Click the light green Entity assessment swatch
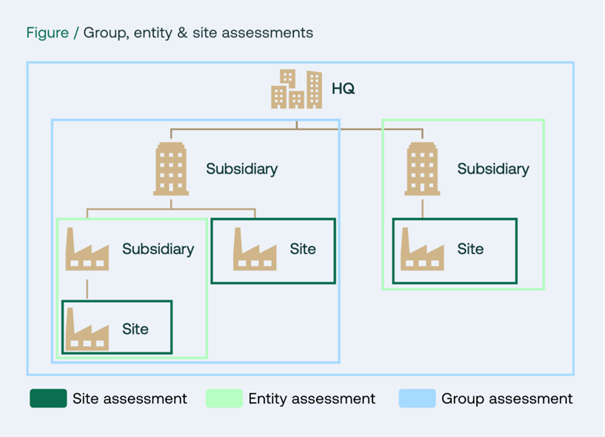Screen dimensions: 605x437 (224, 398)
